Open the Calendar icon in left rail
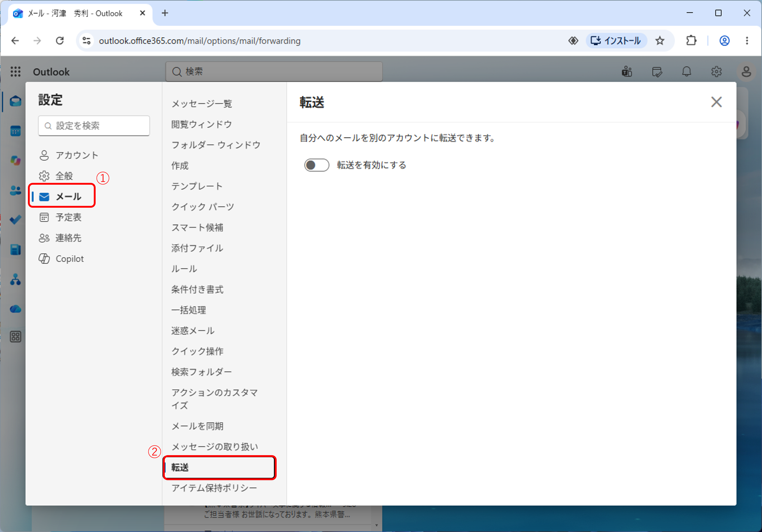 point(15,131)
